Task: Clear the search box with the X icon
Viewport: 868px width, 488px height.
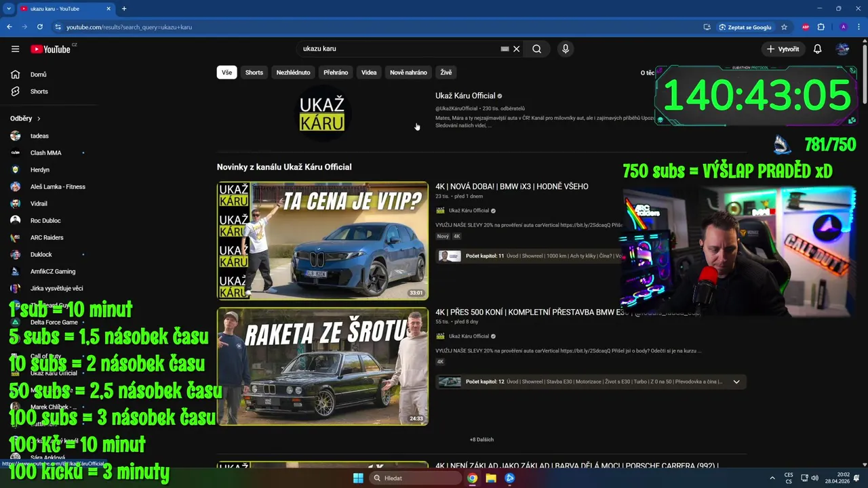Action: point(516,49)
